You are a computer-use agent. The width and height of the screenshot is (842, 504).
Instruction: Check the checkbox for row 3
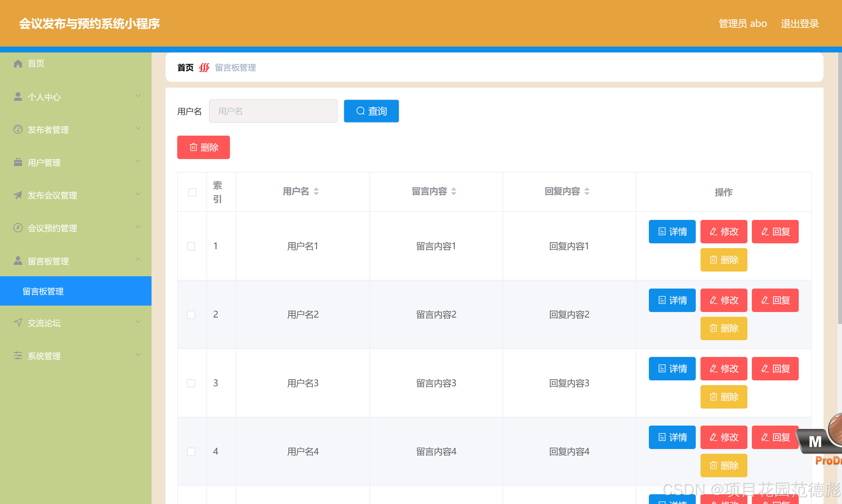click(x=191, y=383)
